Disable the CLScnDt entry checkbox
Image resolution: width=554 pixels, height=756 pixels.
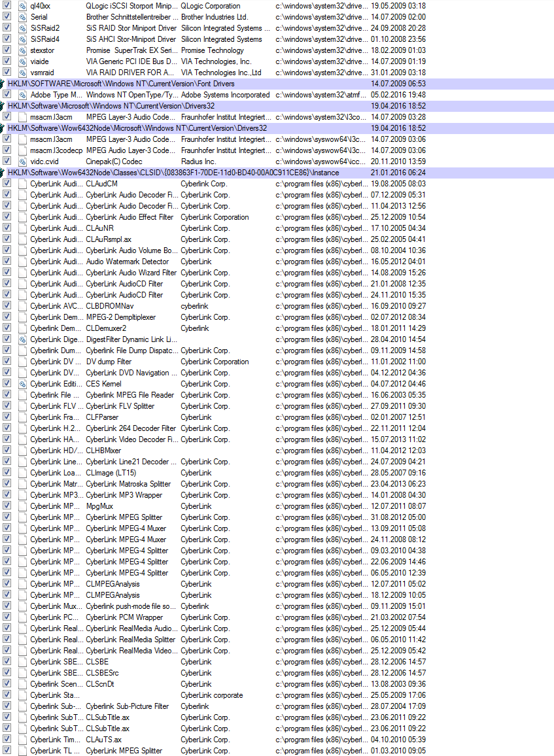point(7,683)
